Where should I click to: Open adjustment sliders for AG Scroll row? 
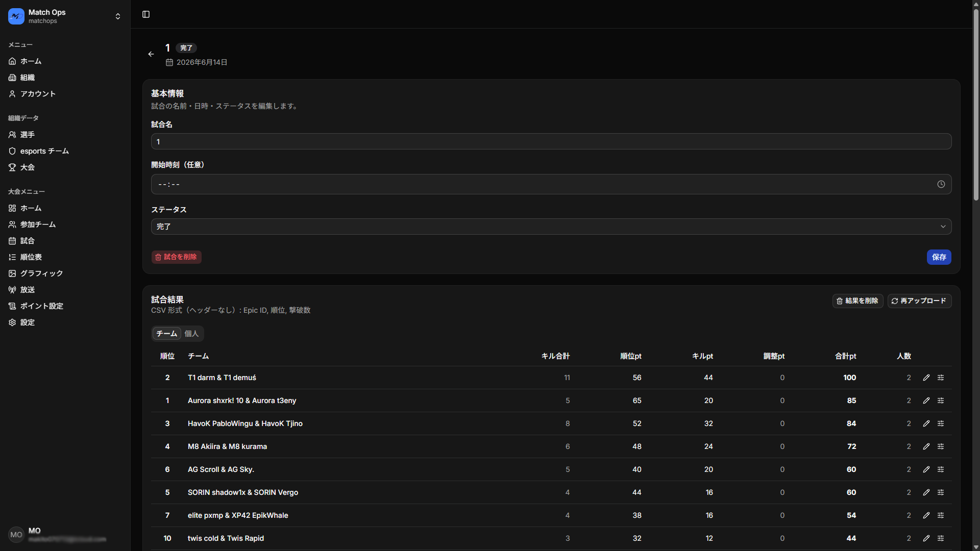[x=941, y=469]
